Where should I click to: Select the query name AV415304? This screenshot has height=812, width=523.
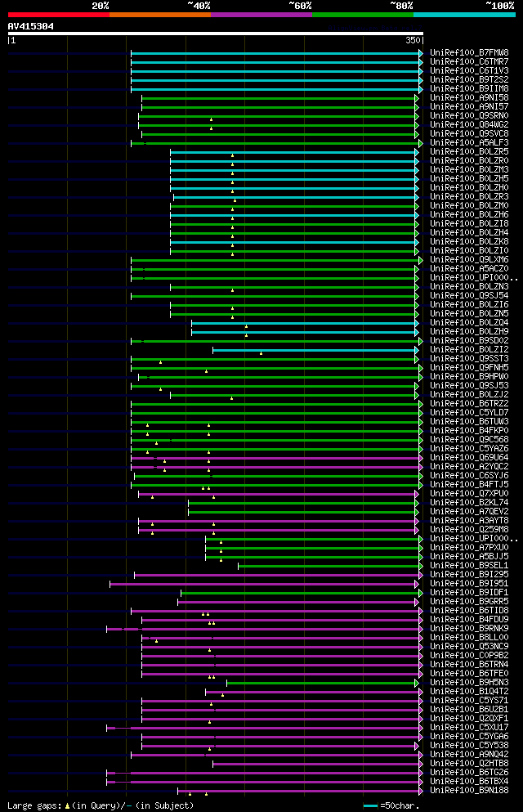30,26
